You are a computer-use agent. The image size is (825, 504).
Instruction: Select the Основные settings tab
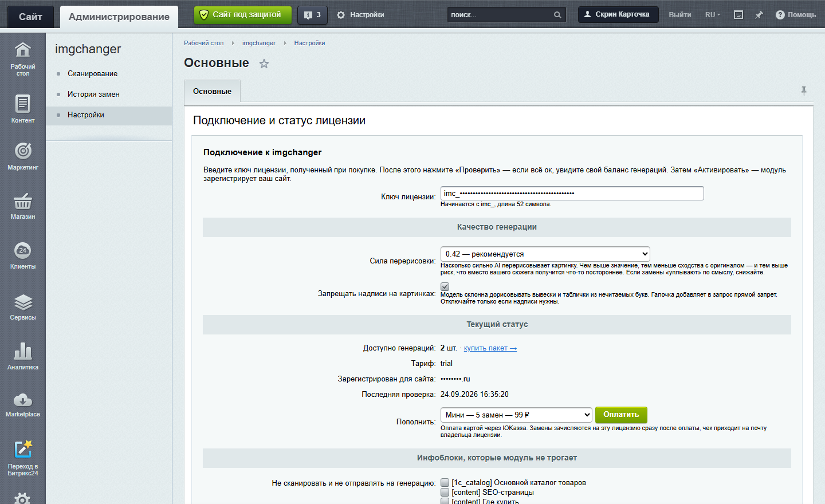(212, 92)
